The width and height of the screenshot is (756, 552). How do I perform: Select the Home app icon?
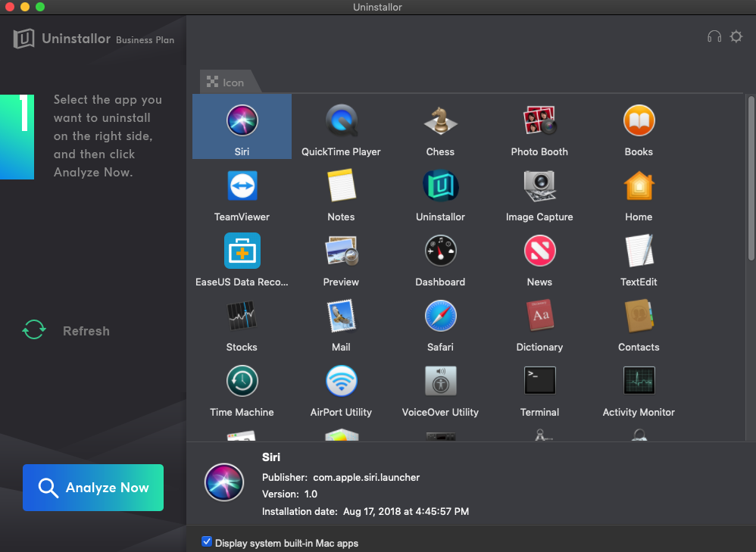coord(639,186)
